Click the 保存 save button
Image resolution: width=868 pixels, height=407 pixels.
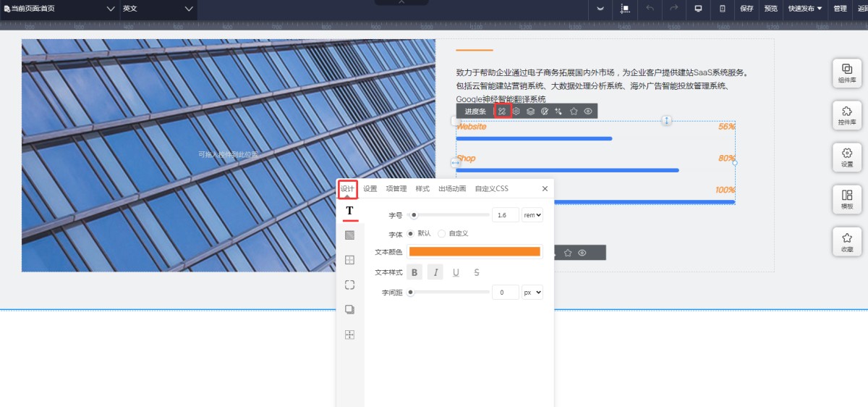click(747, 9)
